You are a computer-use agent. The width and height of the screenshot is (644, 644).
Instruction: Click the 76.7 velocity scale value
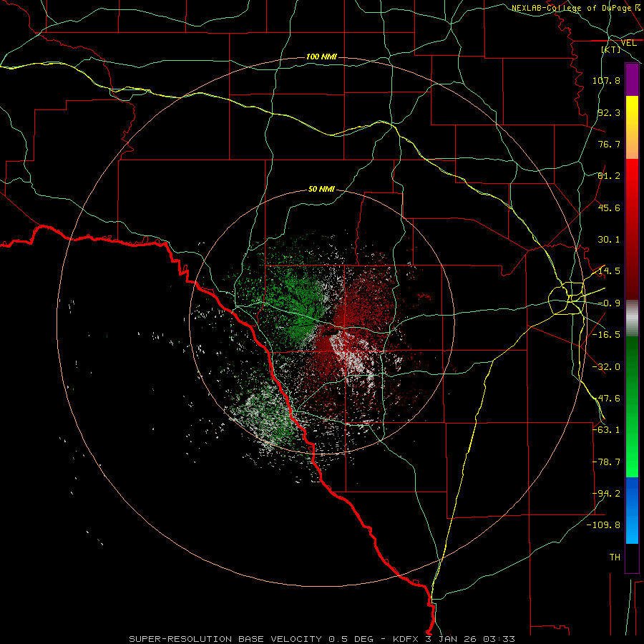click(609, 144)
